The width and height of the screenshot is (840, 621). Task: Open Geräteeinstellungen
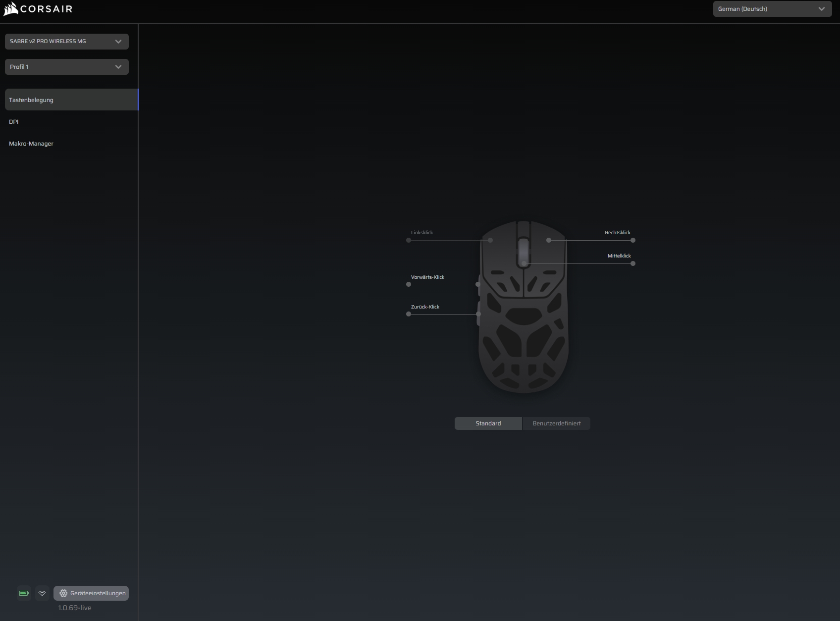(x=91, y=593)
